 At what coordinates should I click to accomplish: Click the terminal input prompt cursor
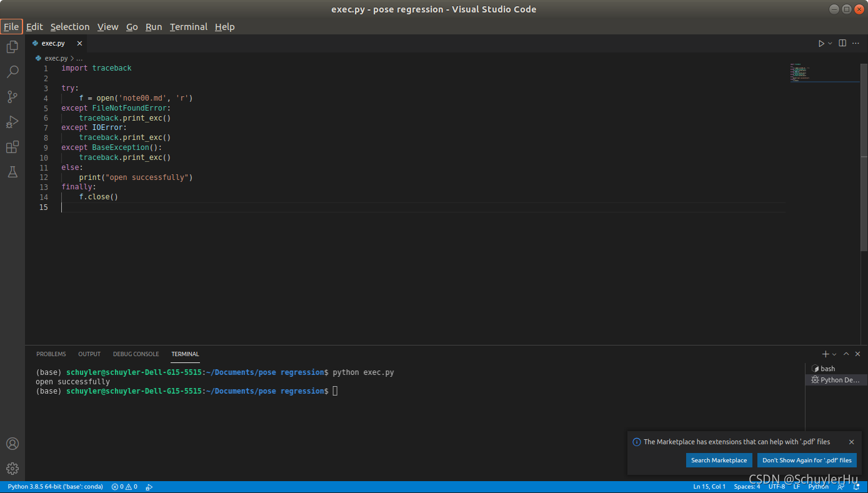[335, 391]
